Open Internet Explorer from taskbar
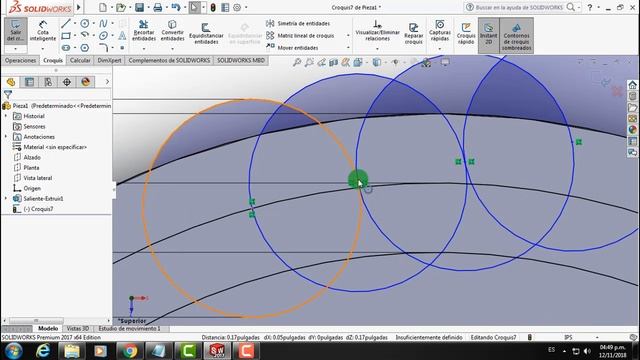Viewport: 640px width, 360px height. pos(43,351)
